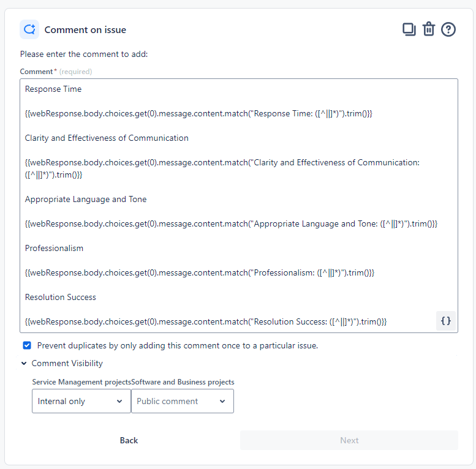Click the Resolution Success smart value expression
The width and height of the screenshot is (476, 469).
(x=206, y=321)
